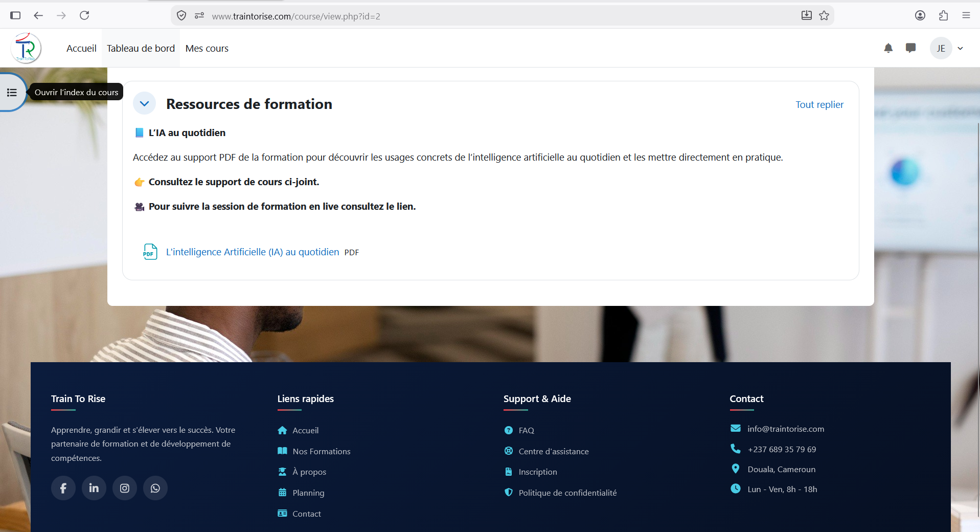Open L'intelligence Artificielle (IA) au quotidien PDF link
The image size is (980, 532).
point(253,252)
